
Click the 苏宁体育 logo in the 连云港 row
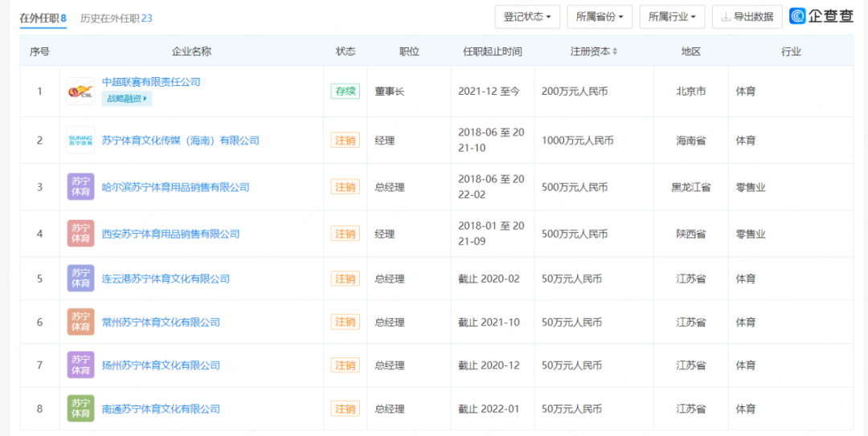point(81,279)
